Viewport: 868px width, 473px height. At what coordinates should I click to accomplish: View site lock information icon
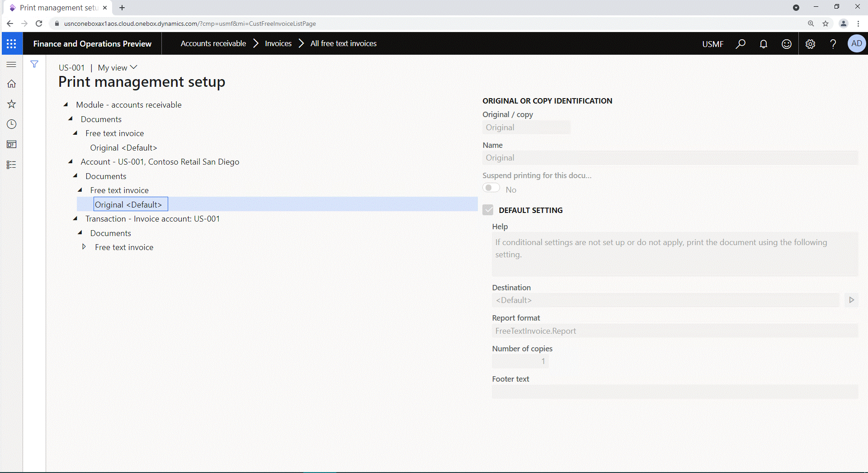coord(57,24)
